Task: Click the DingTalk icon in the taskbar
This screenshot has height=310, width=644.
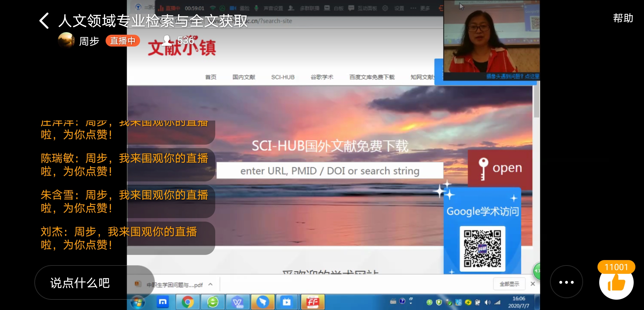Action: click(262, 302)
